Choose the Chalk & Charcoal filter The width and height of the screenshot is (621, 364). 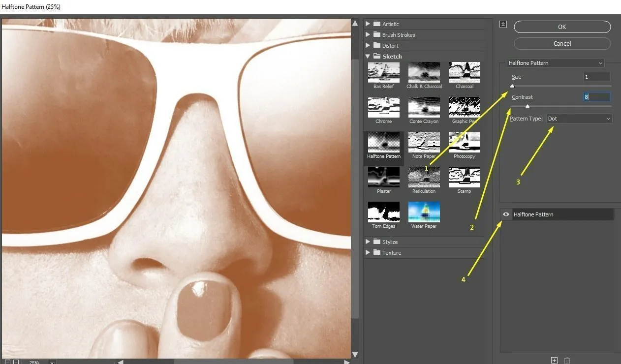[424, 73]
